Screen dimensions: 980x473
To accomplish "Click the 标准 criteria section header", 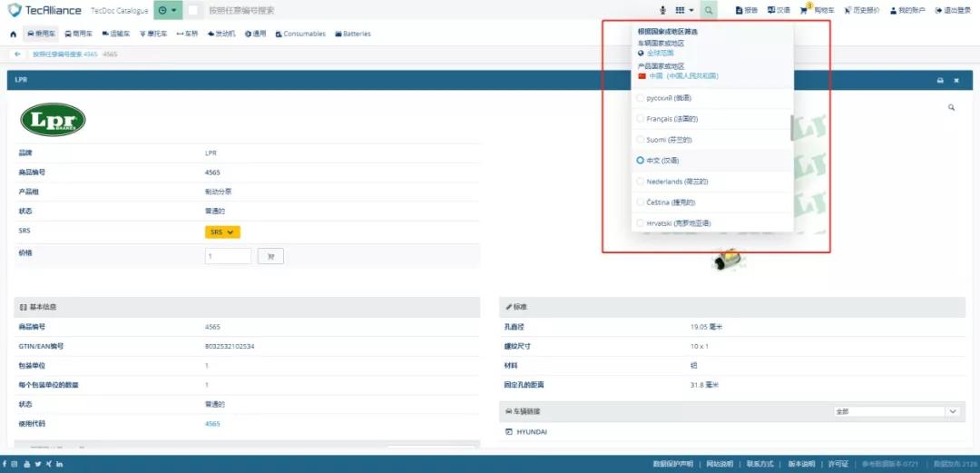I will pyautogui.click(x=732, y=307).
